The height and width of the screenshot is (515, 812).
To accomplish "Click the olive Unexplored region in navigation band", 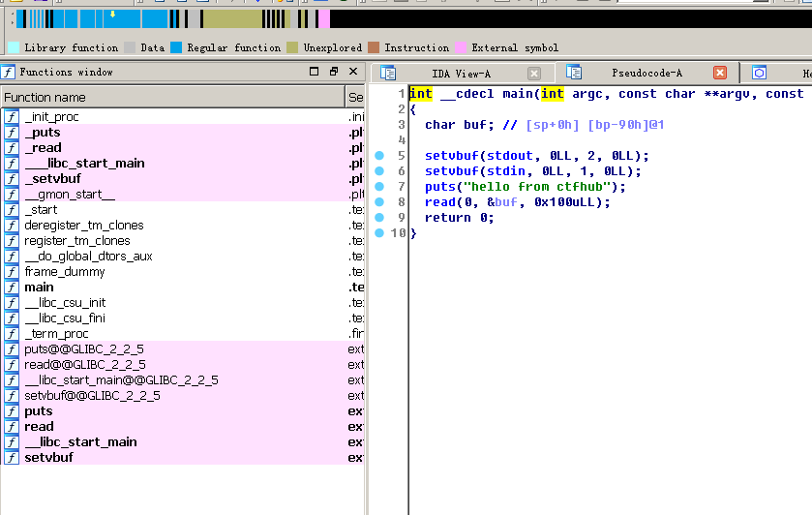I will (x=232, y=18).
